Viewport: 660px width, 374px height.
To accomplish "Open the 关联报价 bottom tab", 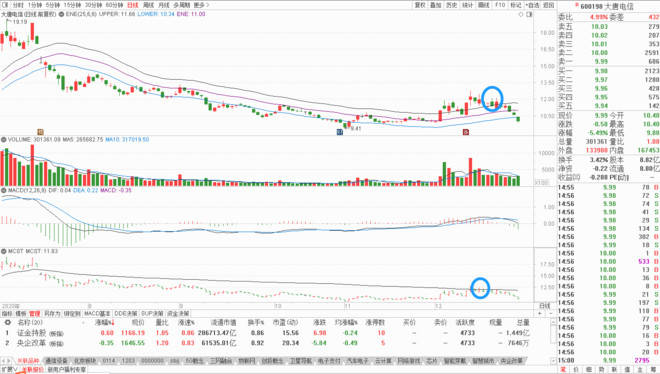I will (x=32, y=369).
